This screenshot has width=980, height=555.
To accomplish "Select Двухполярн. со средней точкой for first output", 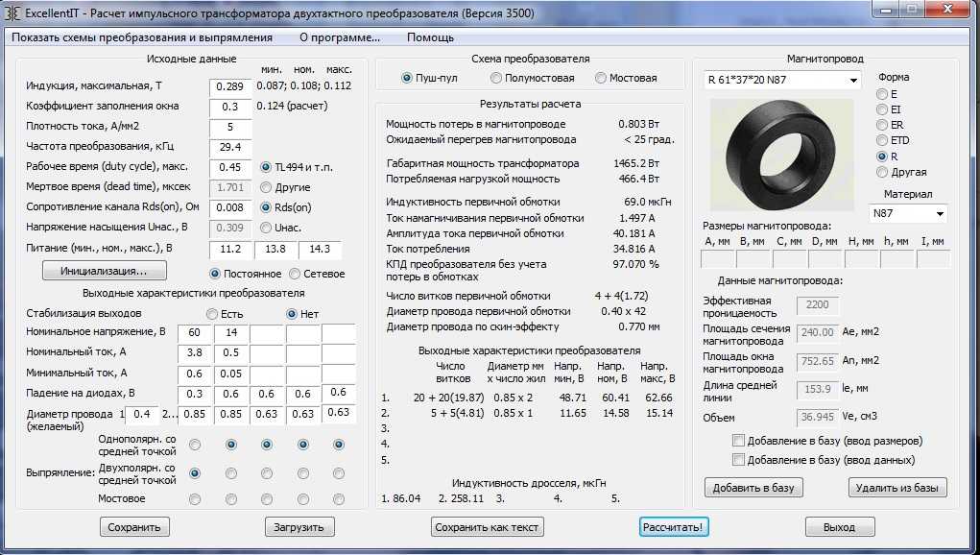I will click(x=195, y=473).
